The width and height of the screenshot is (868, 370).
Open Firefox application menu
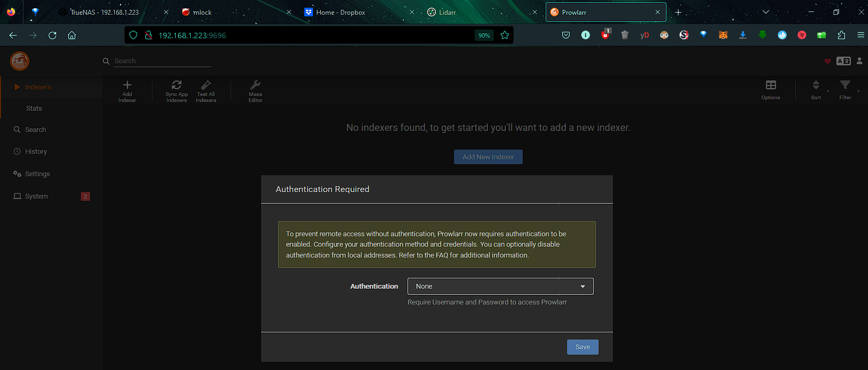[860, 35]
